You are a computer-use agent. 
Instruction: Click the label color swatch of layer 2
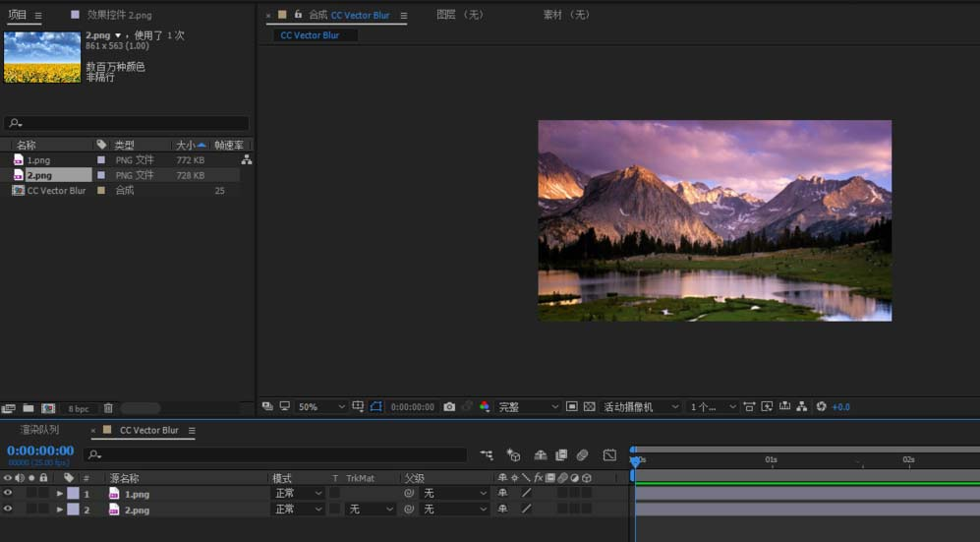tap(73, 510)
